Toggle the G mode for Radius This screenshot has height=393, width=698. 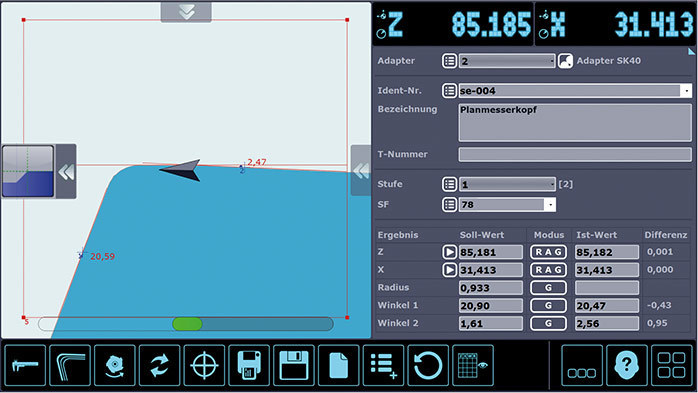548,288
